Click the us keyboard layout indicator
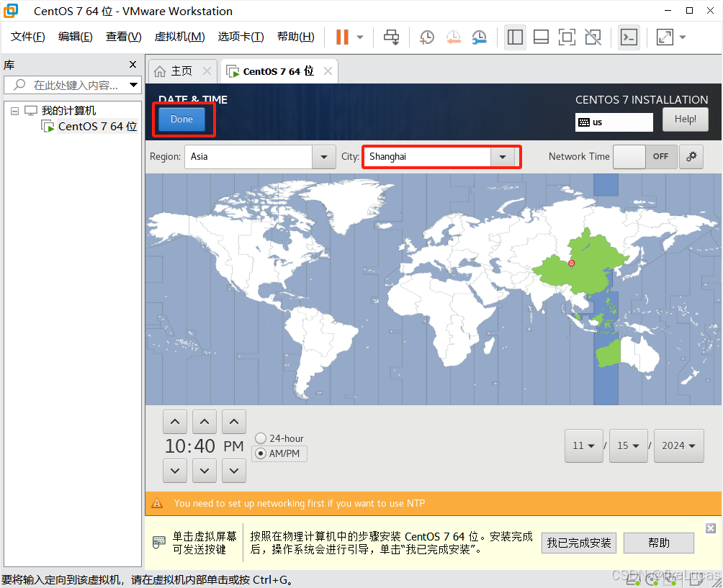723x588 pixels. 614,122
